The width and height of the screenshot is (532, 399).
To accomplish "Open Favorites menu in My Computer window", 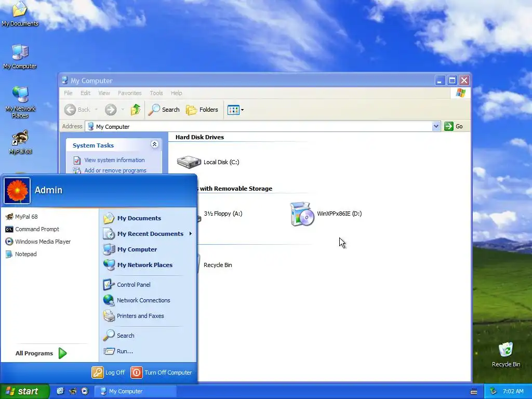I will (129, 93).
